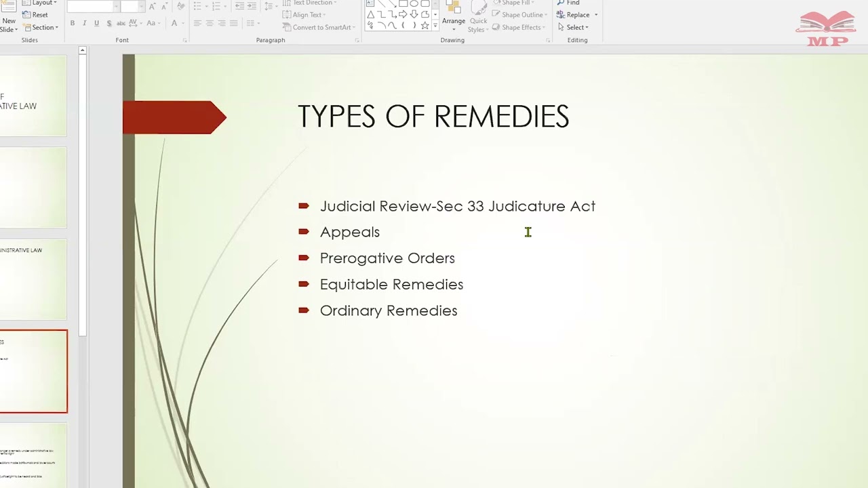Open the slide Layout dropdown
868x488 pixels.
(40, 3)
